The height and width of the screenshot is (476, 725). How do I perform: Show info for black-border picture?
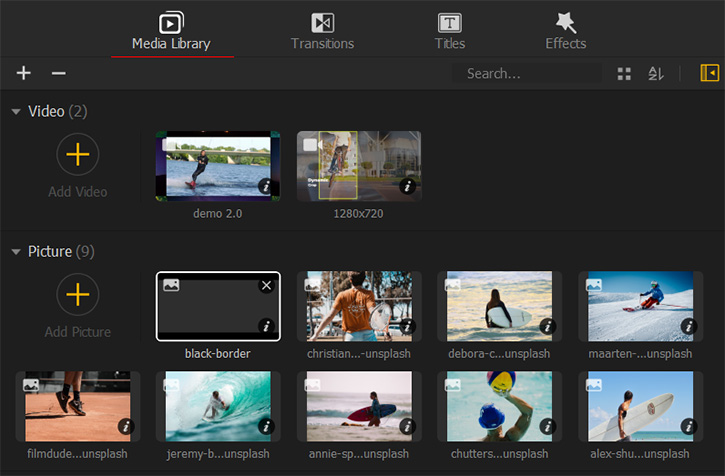[265, 326]
